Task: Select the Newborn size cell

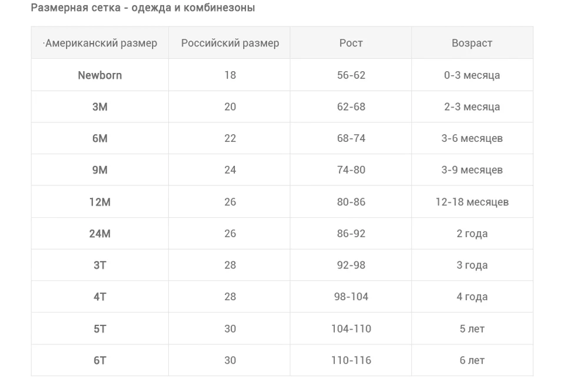Action: (x=100, y=75)
